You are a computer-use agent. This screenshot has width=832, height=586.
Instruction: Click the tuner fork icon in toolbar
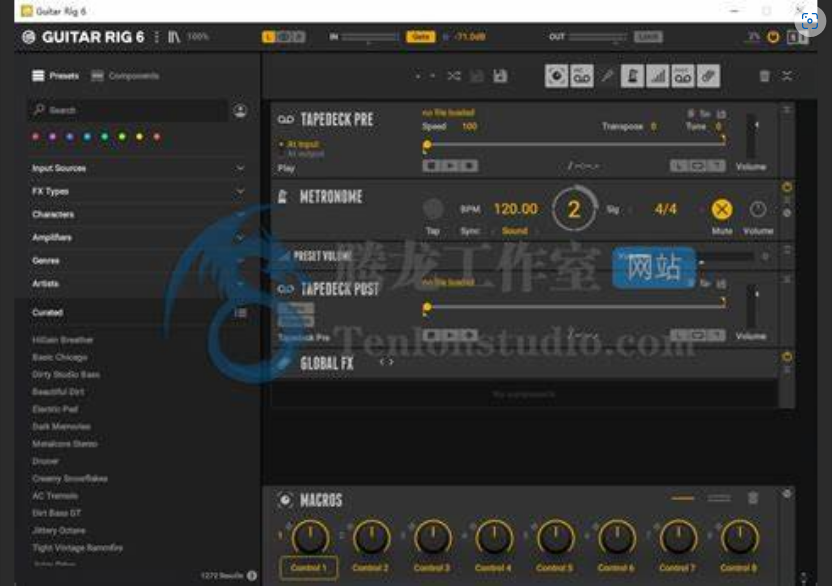(607, 76)
